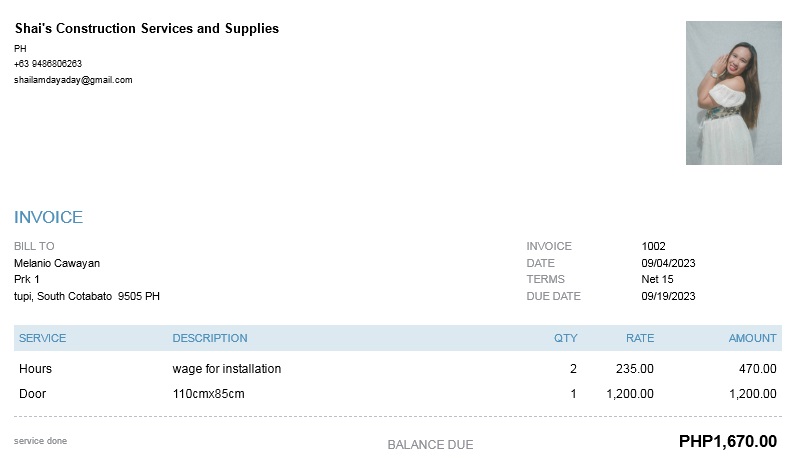Click invoice number 1002
This screenshot has width=800, height=465.
coord(653,246)
